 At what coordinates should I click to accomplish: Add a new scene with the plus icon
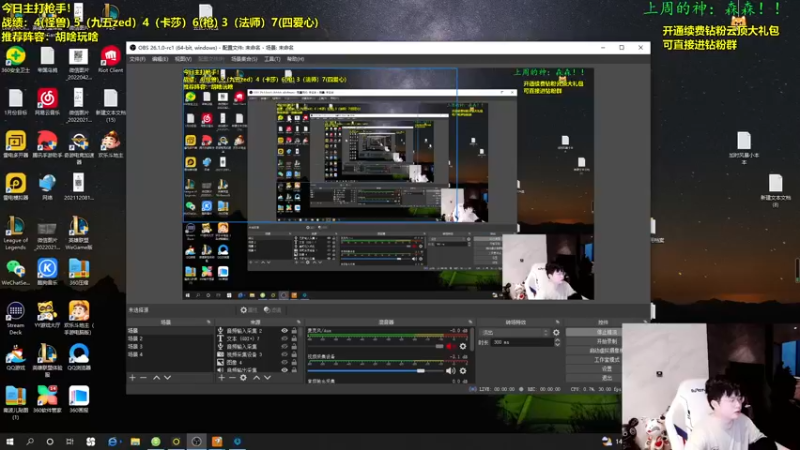(x=133, y=378)
